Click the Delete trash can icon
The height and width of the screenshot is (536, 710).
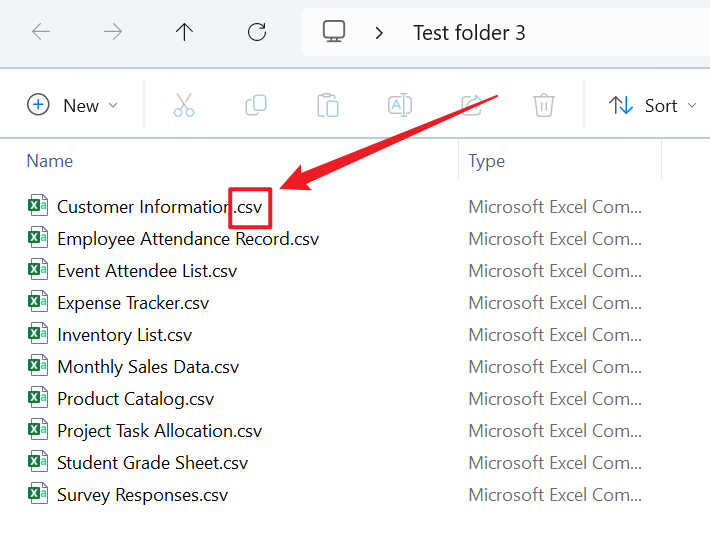(x=544, y=105)
